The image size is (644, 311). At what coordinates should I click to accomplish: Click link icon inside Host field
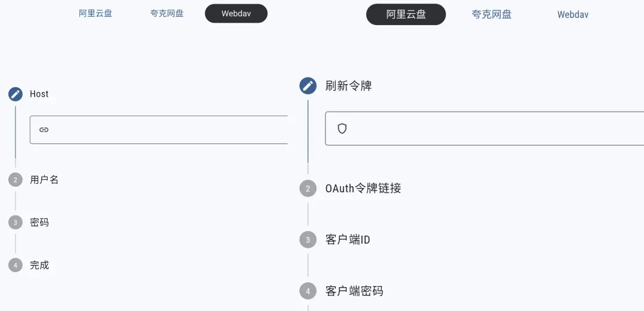coord(44,130)
